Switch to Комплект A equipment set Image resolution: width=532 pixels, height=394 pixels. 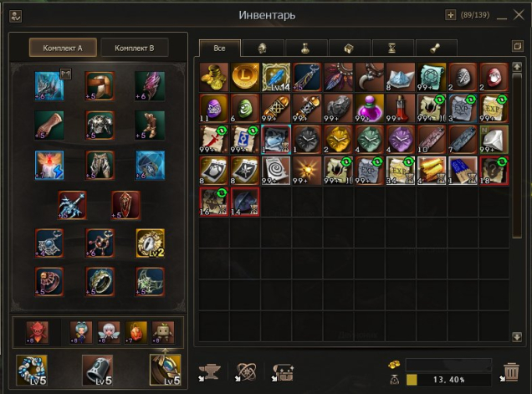63,48
